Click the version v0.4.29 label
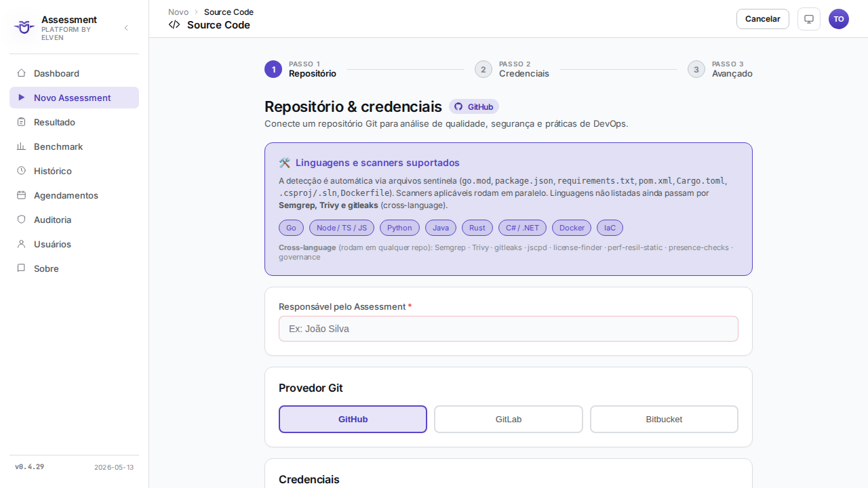 pyautogui.click(x=30, y=467)
